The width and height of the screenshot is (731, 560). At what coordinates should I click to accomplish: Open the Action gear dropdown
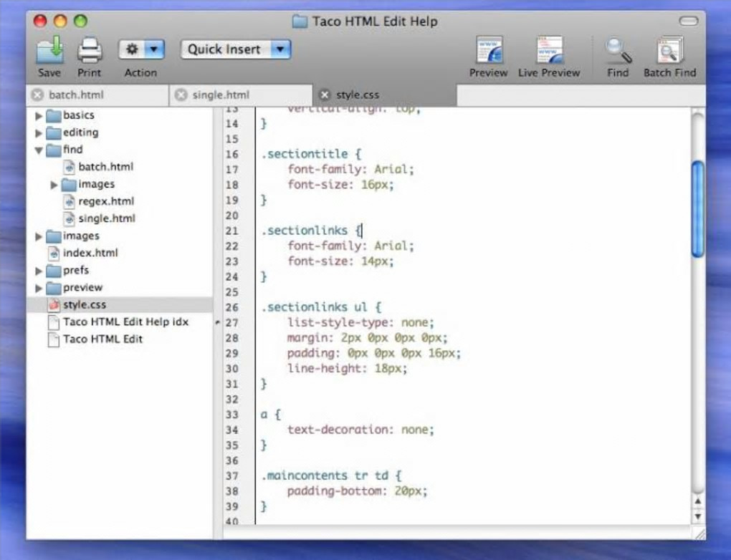coord(141,49)
